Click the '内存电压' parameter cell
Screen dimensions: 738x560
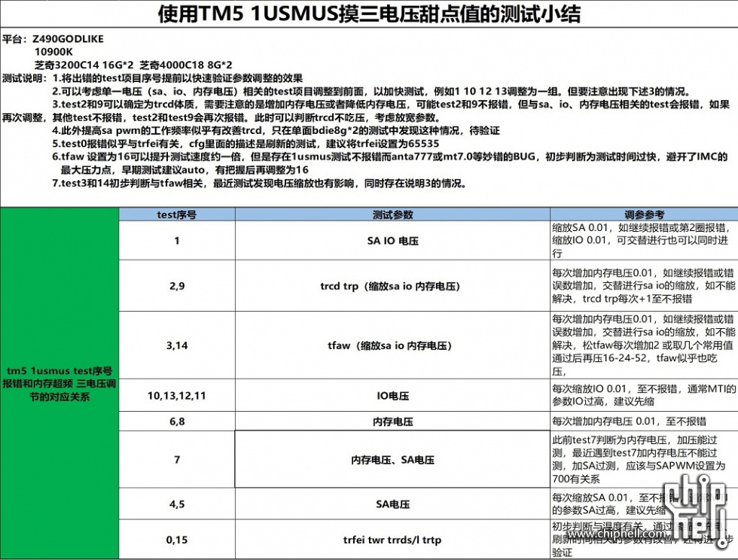point(392,422)
